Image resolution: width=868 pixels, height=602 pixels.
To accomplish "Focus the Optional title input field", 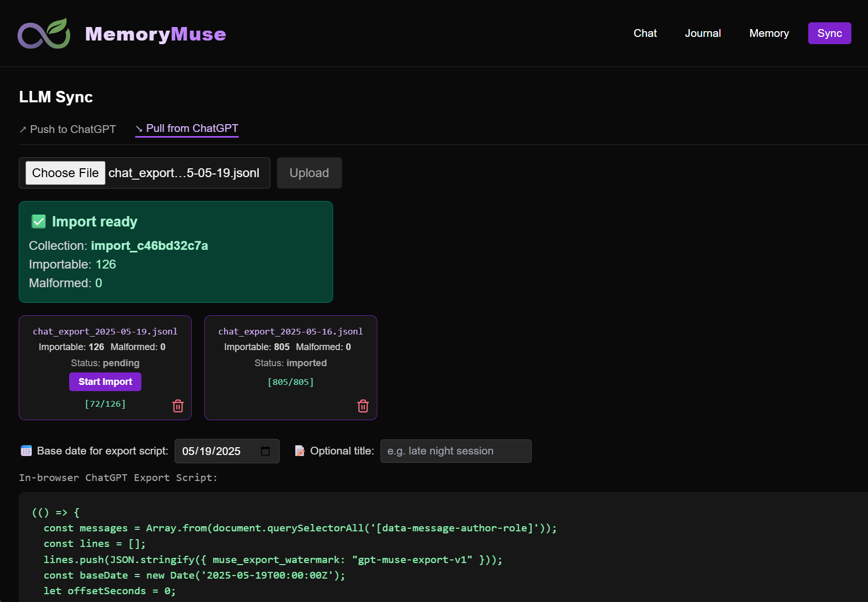I will [x=456, y=451].
